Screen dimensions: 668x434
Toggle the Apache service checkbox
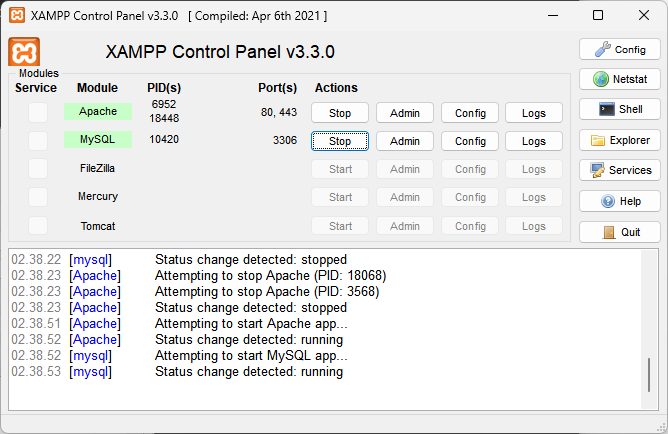(x=38, y=112)
